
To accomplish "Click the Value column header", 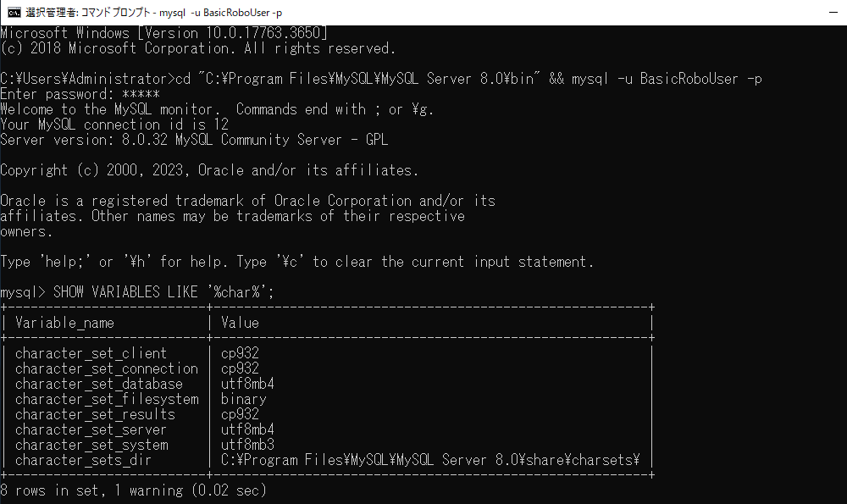I will click(x=240, y=323).
